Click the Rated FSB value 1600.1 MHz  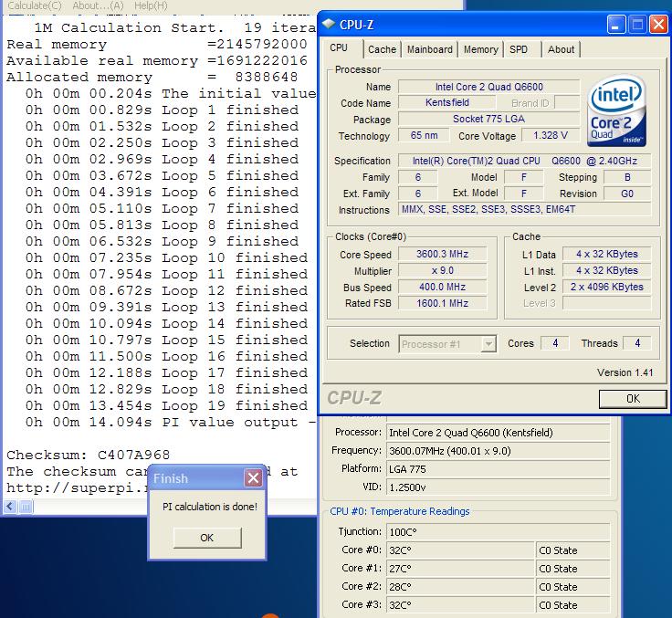click(442, 303)
